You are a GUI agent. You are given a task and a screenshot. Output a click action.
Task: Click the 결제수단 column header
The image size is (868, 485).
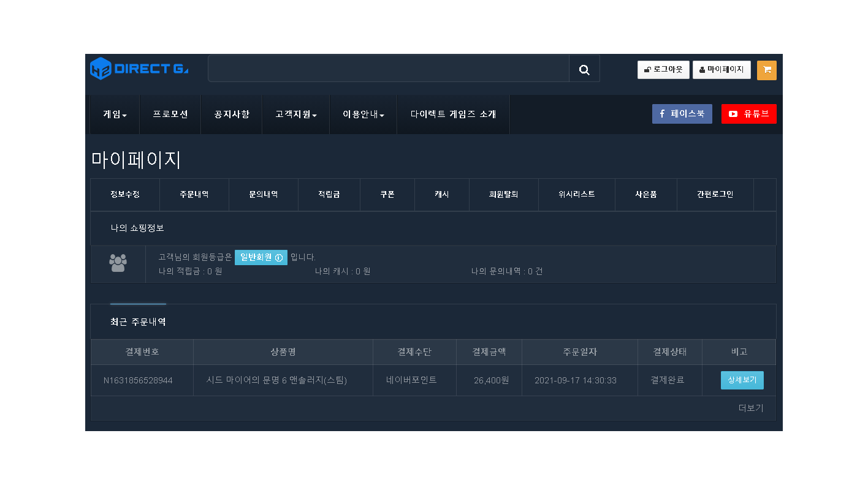tap(414, 352)
